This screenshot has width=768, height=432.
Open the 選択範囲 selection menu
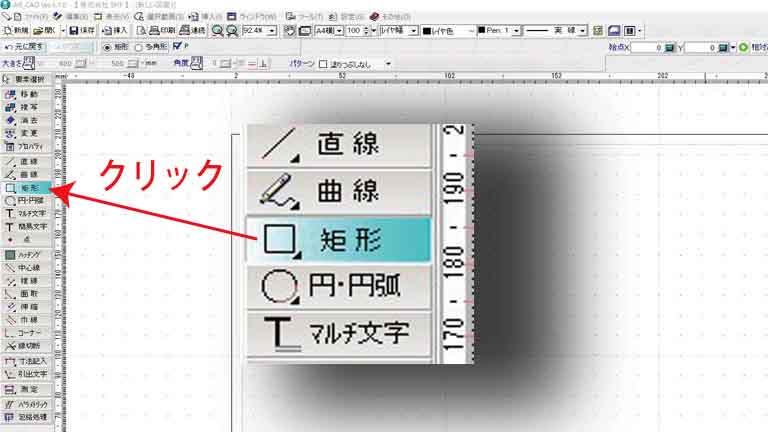click(160, 17)
